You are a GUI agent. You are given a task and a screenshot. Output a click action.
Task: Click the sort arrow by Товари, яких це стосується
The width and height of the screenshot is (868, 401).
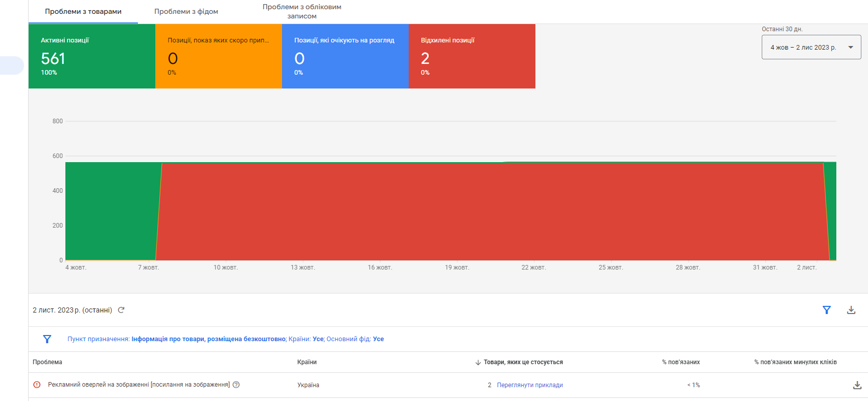(478, 363)
